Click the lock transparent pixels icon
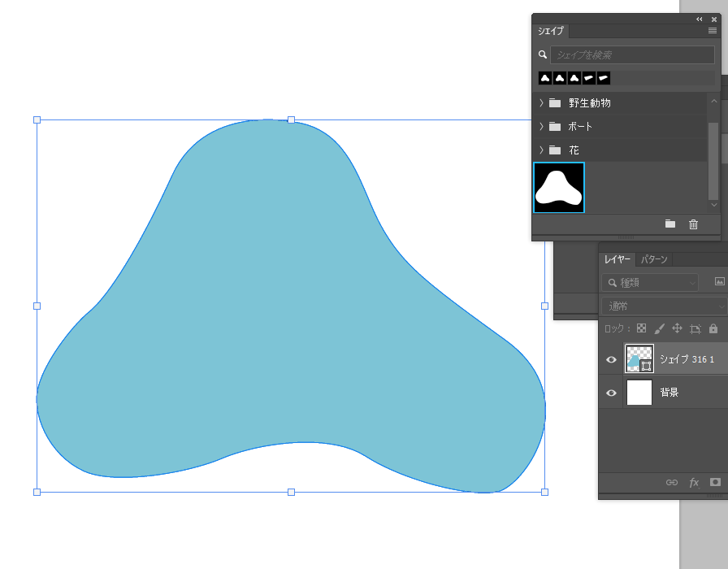This screenshot has width=728, height=569. click(641, 328)
